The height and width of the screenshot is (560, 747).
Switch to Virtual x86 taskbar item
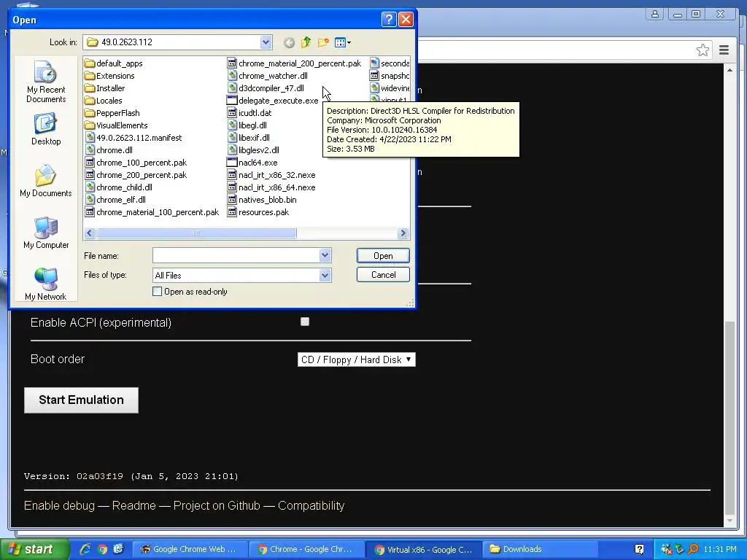424,550
